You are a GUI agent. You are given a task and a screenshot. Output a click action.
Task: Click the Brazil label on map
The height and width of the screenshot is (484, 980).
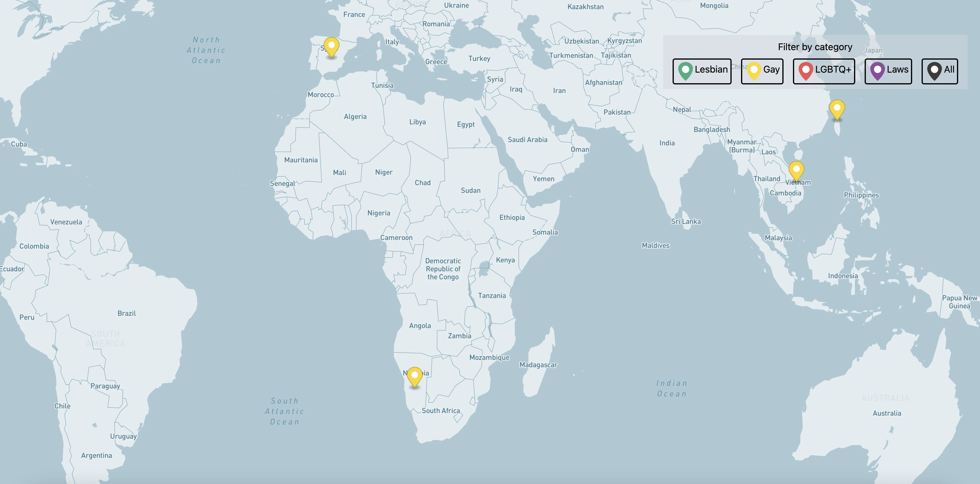tap(126, 313)
